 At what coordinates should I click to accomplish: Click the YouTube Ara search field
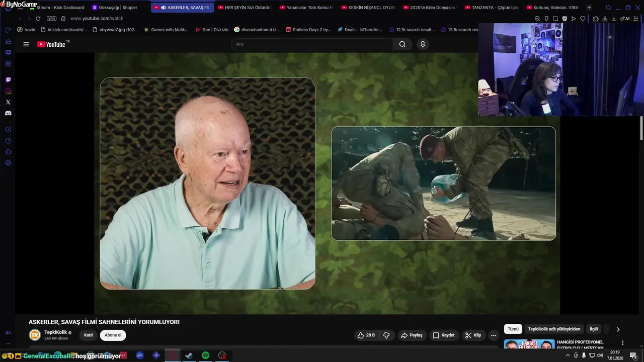[x=312, y=44]
